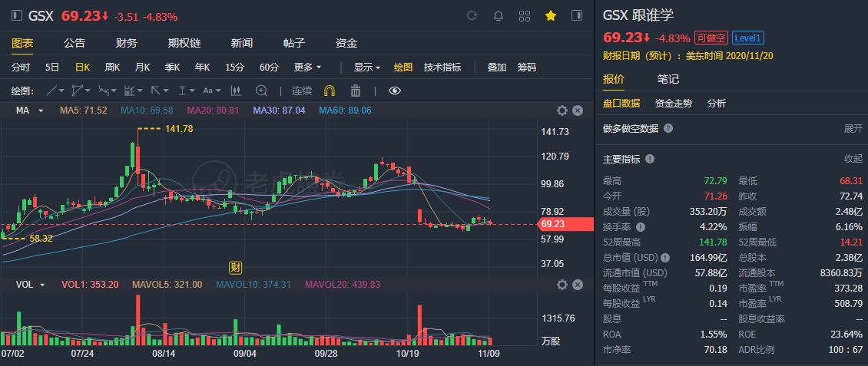Toggle 连续 continuous drawing mode
Image resolution: width=868 pixels, height=366 pixels.
[x=302, y=91]
